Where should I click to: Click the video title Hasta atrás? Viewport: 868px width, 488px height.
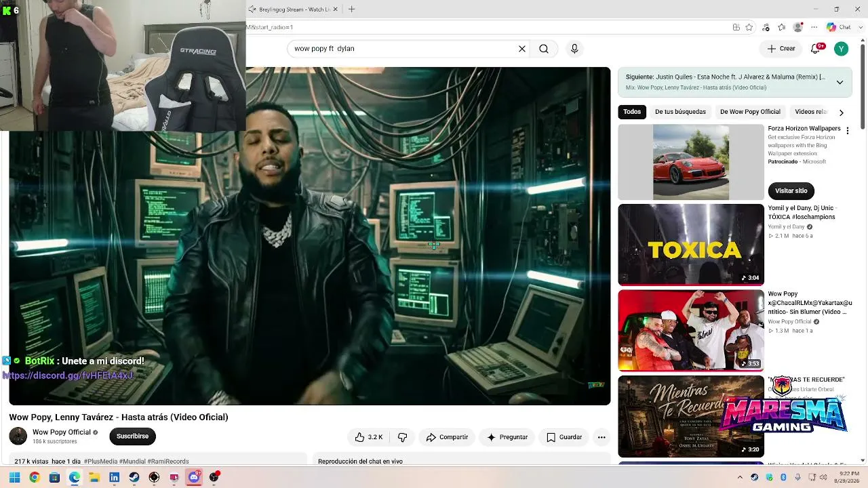(119, 417)
